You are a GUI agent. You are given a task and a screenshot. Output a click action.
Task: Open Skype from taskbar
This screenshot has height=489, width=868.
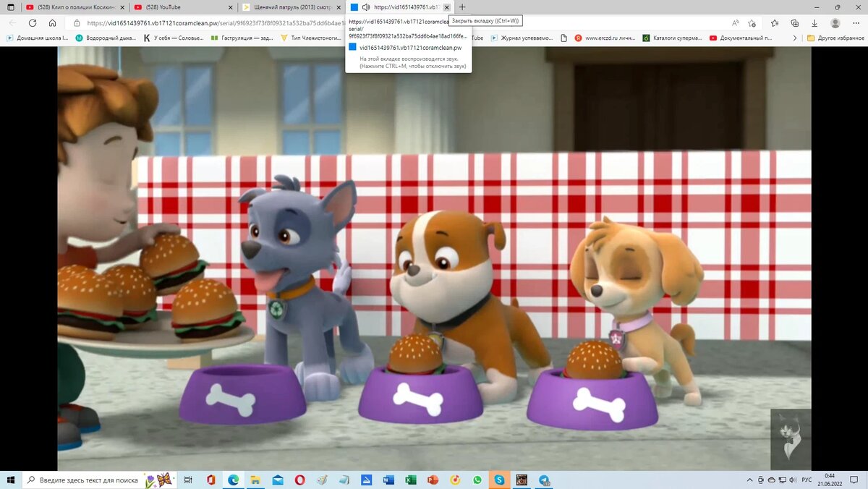point(499,480)
